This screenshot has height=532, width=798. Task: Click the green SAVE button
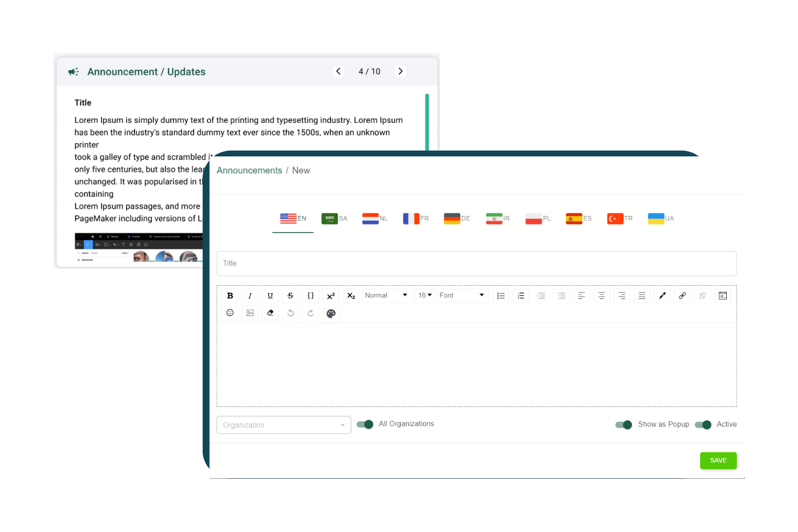718,461
